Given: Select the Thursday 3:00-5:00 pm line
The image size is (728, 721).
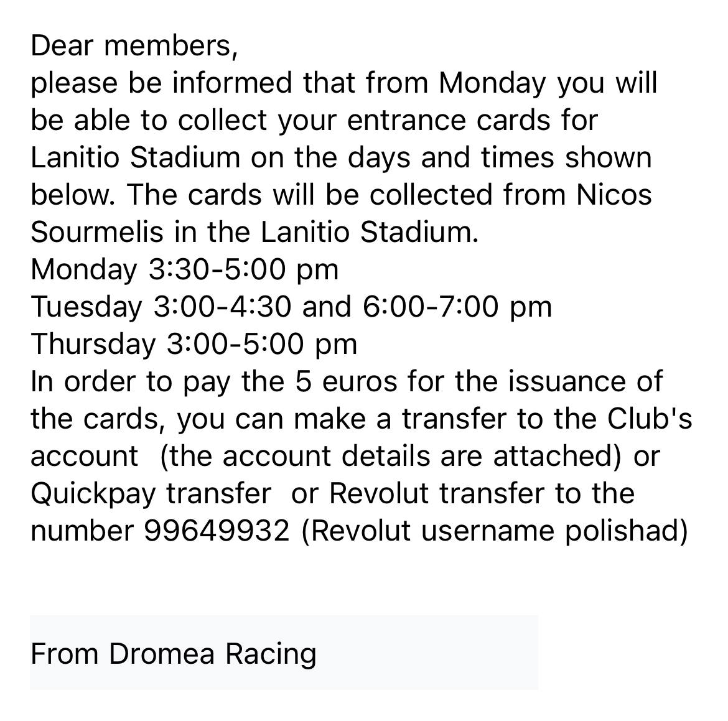Looking at the screenshot, I should coord(194,344).
